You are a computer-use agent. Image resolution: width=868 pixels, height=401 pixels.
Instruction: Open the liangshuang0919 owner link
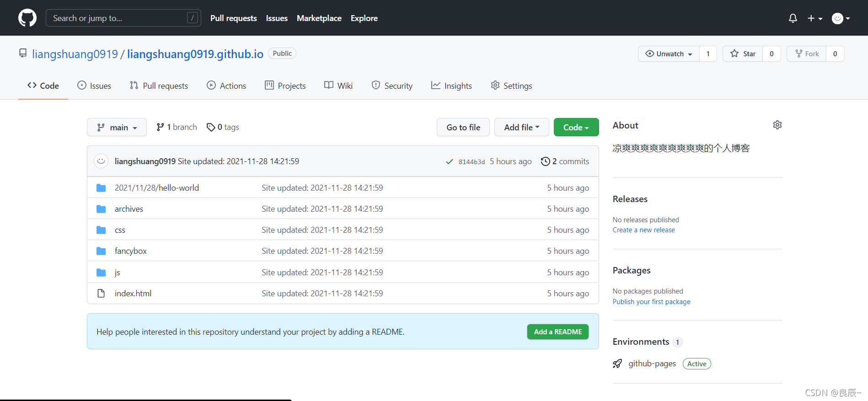coord(75,54)
